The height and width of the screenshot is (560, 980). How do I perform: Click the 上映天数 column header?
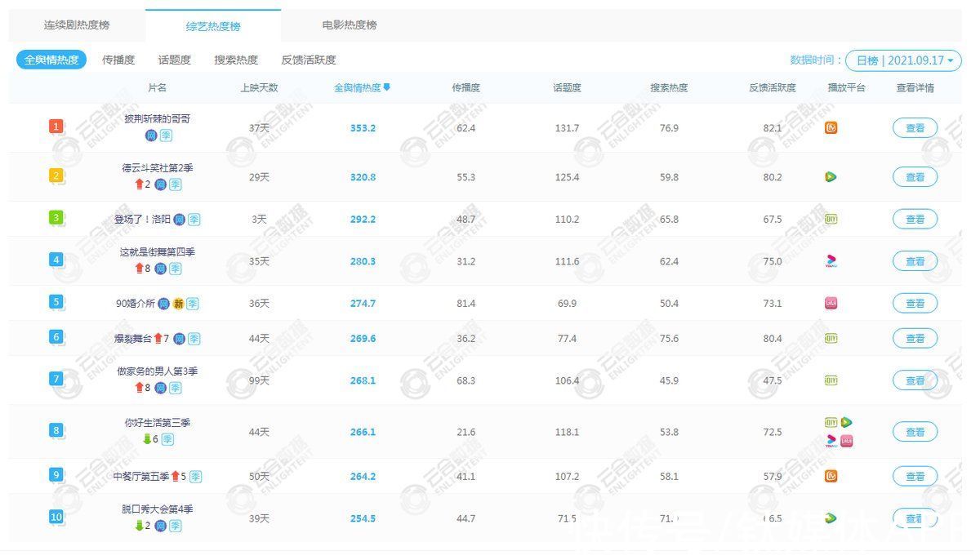tap(259, 87)
